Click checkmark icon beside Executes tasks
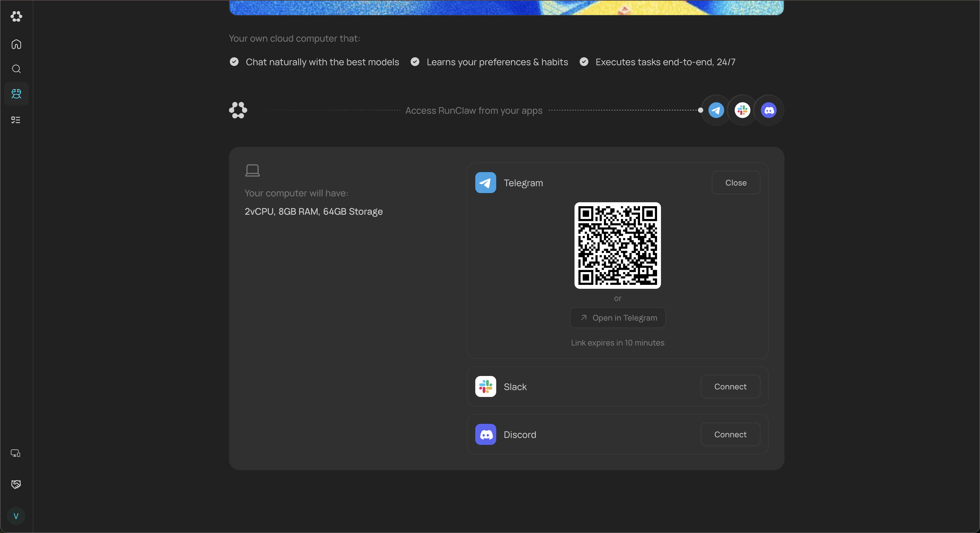This screenshot has width=980, height=533. click(584, 62)
